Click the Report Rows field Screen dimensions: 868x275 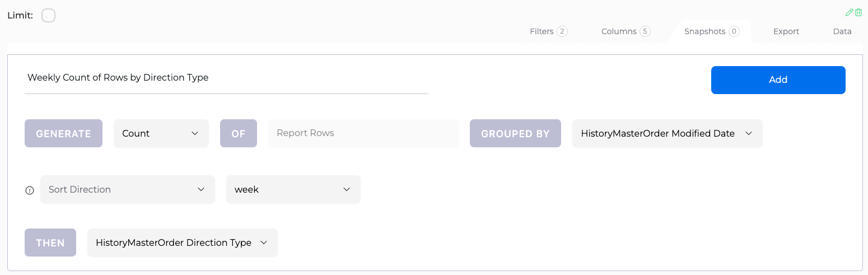click(x=363, y=133)
